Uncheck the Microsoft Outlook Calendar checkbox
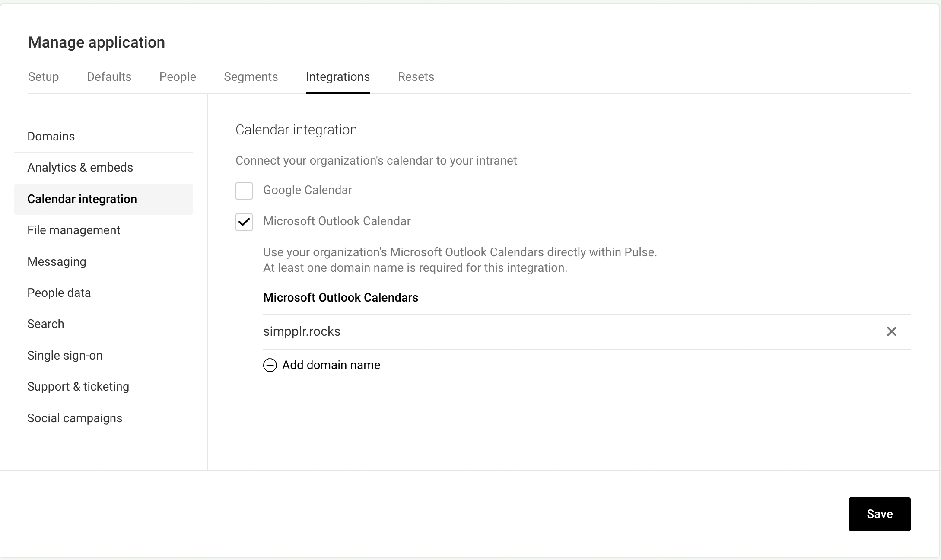Viewport: 941px width, 560px height. click(x=244, y=222)
